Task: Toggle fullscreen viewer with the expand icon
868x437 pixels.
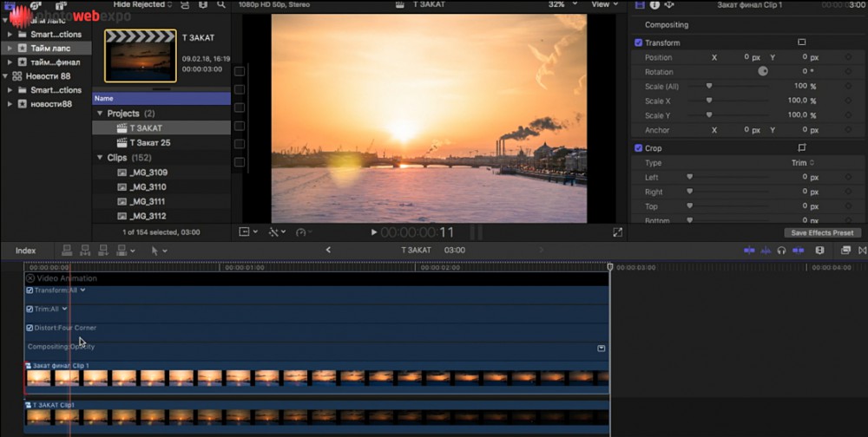Action: coord(618,232)
